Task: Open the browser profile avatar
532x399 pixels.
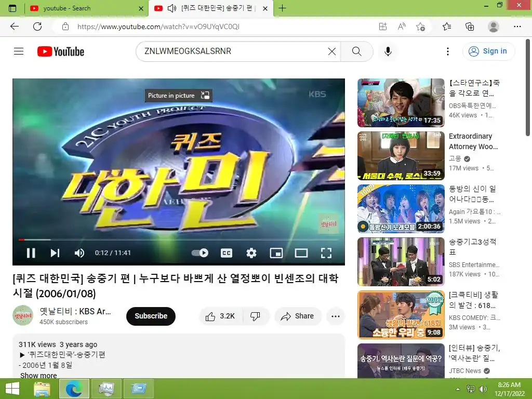Action: 493,26
